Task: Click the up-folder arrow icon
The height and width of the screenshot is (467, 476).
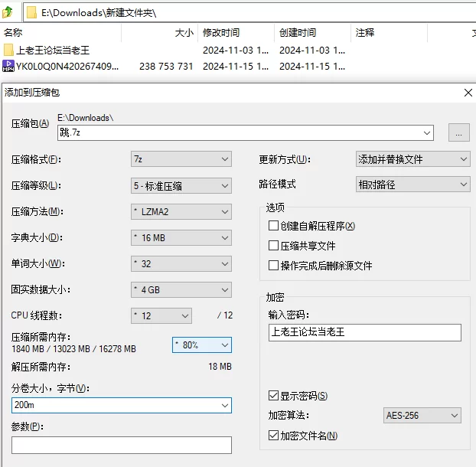Action: pyautogui.click(x=8, y=12)
